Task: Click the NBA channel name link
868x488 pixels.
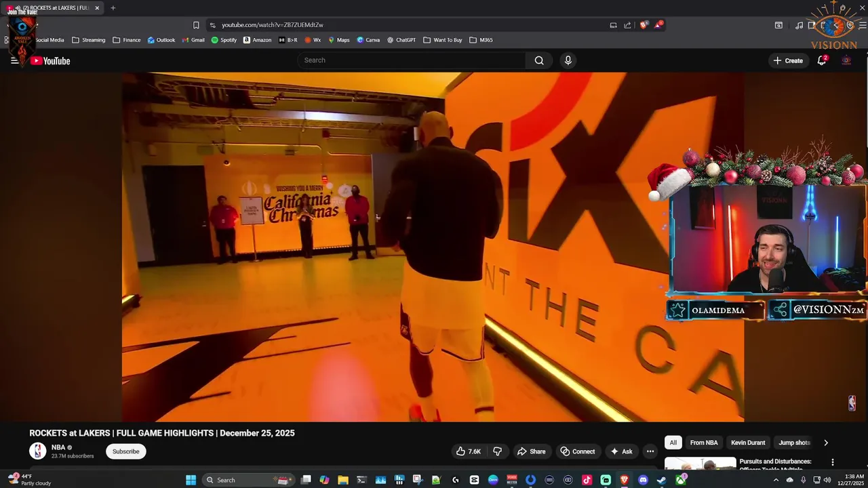Action: click(x=58, y=447)
